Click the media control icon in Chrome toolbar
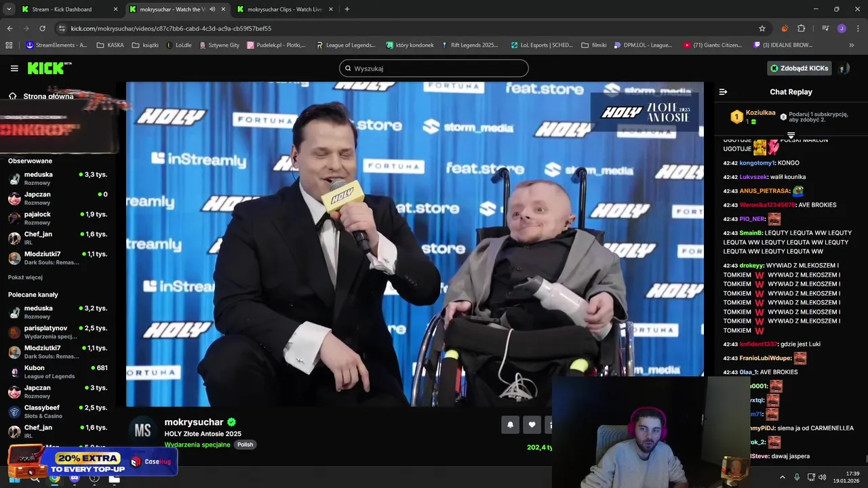Image resolution: width=868 pixels, height=488 pixels. click(x=825, y=28)
